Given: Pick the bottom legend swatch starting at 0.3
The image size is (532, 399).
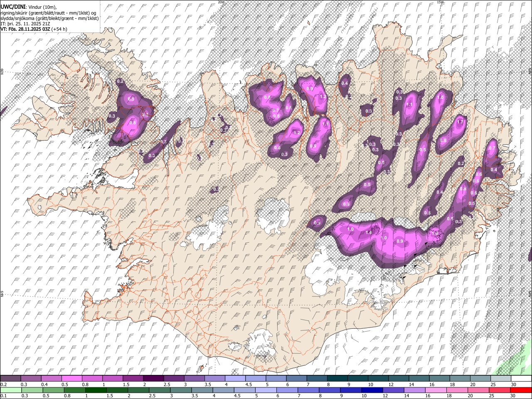Looking at the screenshot, I should (32, 390).
